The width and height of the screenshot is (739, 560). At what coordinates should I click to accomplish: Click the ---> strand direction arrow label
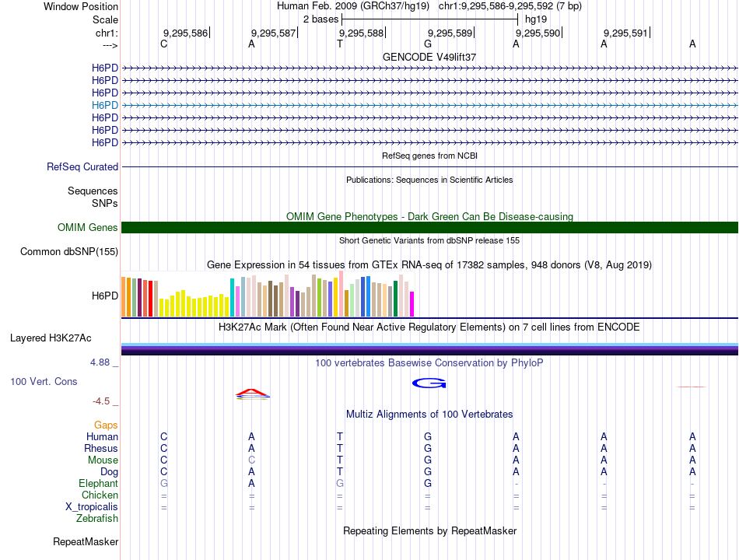pos(110,45)
